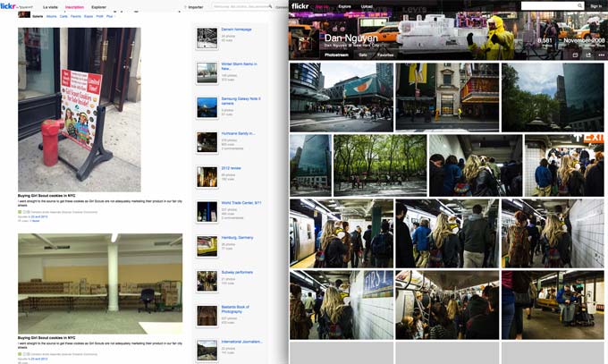Click the '20 avril 2013' date link under the first photo
Viewport: 608px width, 364px height.
(x=39, y=217)
